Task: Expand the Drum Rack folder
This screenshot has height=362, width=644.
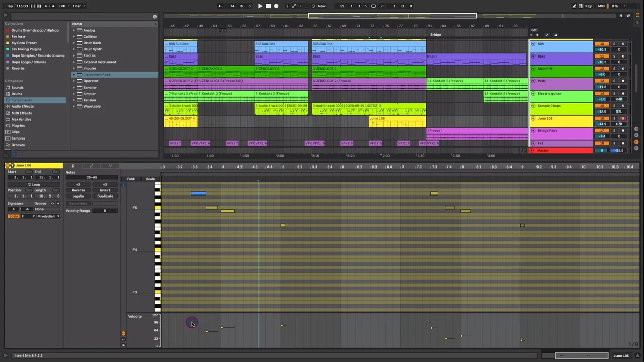Action: 74,43
